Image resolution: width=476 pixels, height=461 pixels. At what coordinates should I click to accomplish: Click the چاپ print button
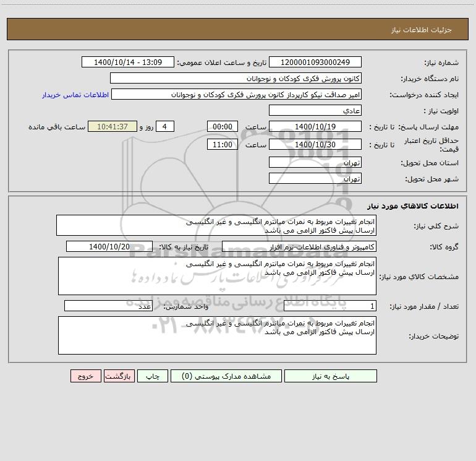(x=153, y=376)
